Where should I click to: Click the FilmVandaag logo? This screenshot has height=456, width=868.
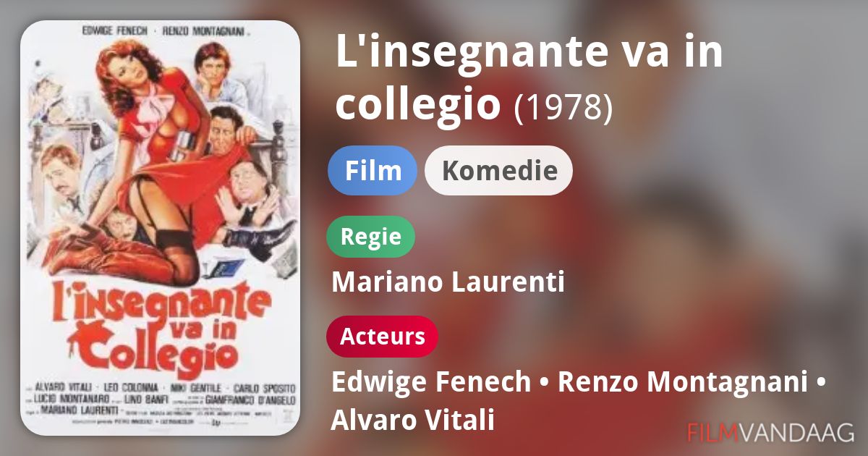(771, 433)
